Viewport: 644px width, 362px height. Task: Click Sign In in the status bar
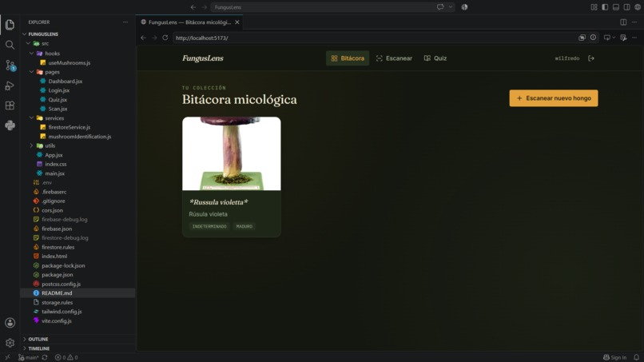(x=615, y=357)
